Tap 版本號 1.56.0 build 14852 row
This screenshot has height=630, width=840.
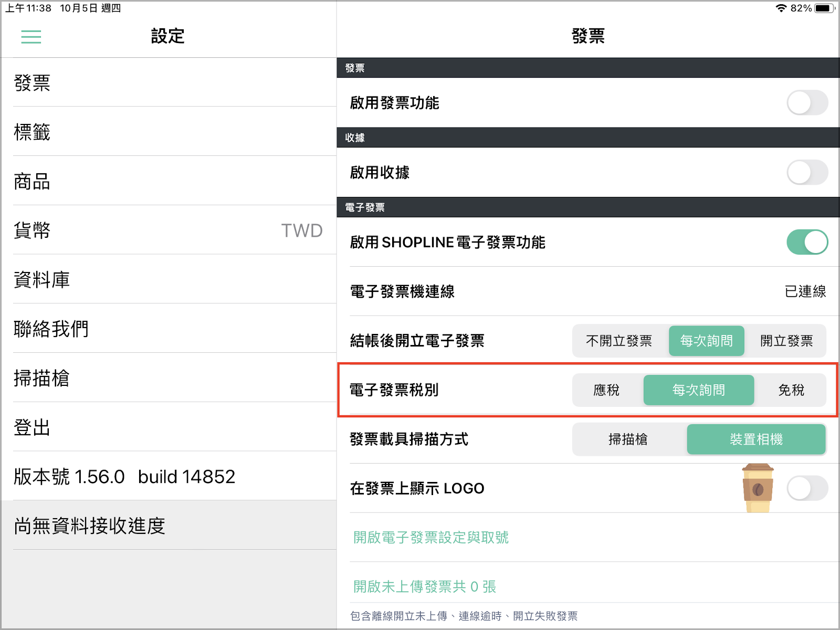click(x=169, y=477)
